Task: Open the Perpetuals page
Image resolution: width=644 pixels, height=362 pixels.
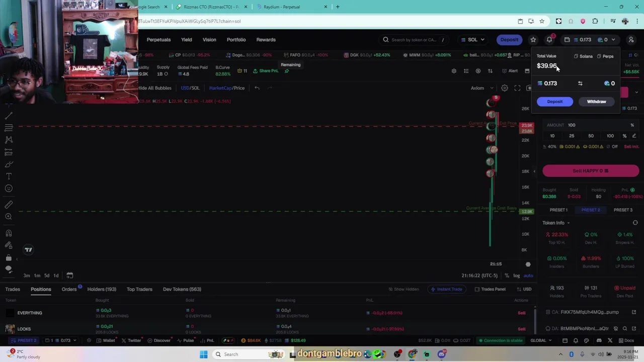Action: [x=158, y=40]
